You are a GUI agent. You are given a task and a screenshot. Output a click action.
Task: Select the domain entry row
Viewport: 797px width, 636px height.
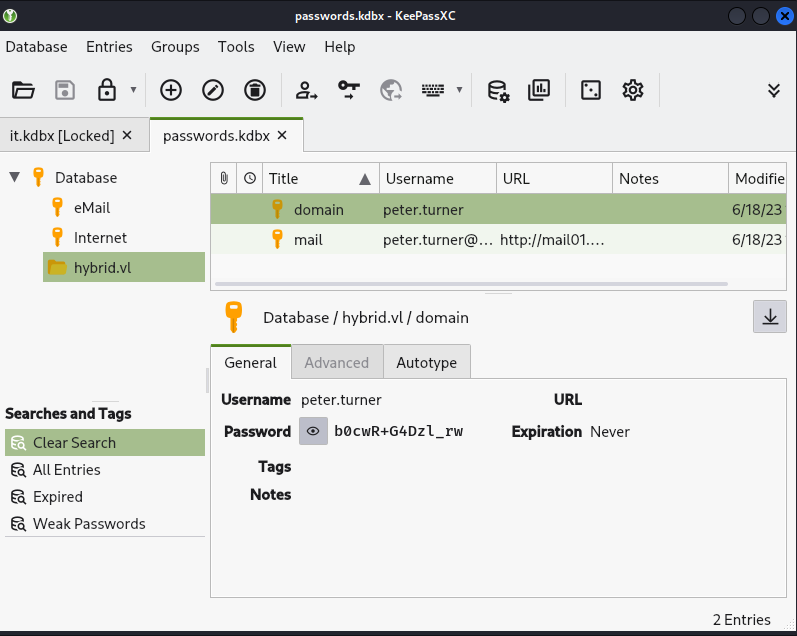pos(499,209)
